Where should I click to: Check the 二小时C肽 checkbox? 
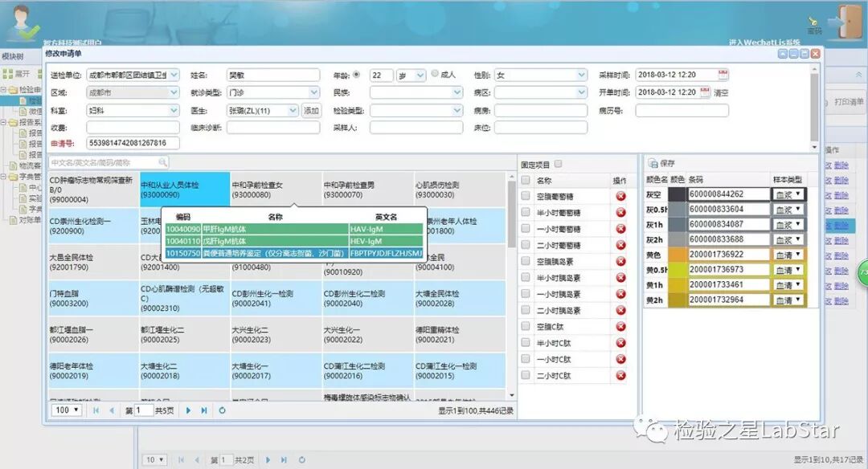(x=526, y=375)
